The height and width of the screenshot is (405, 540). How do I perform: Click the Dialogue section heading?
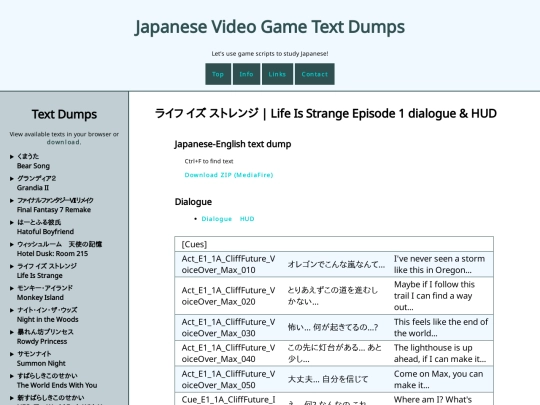click(193, 202)
